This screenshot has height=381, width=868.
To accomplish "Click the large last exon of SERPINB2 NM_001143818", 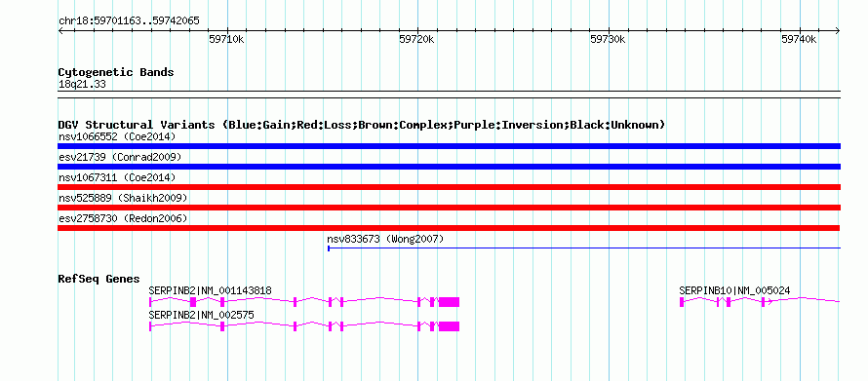I will 449,302.
